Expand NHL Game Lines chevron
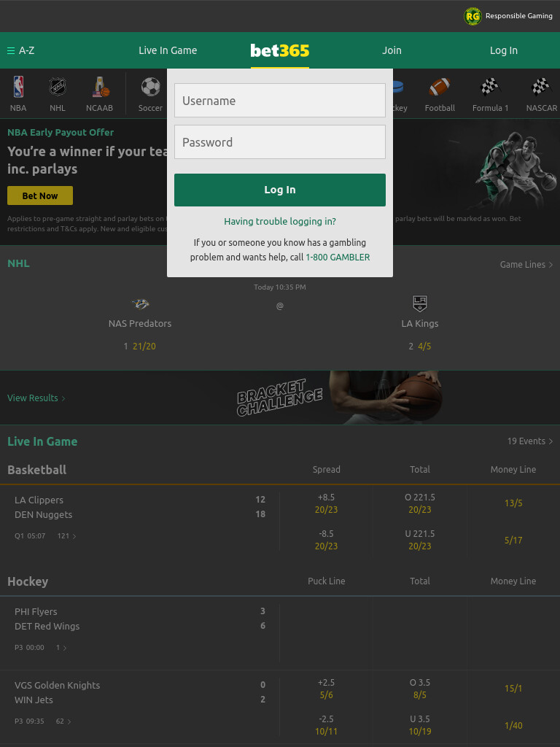 [551, 264]
